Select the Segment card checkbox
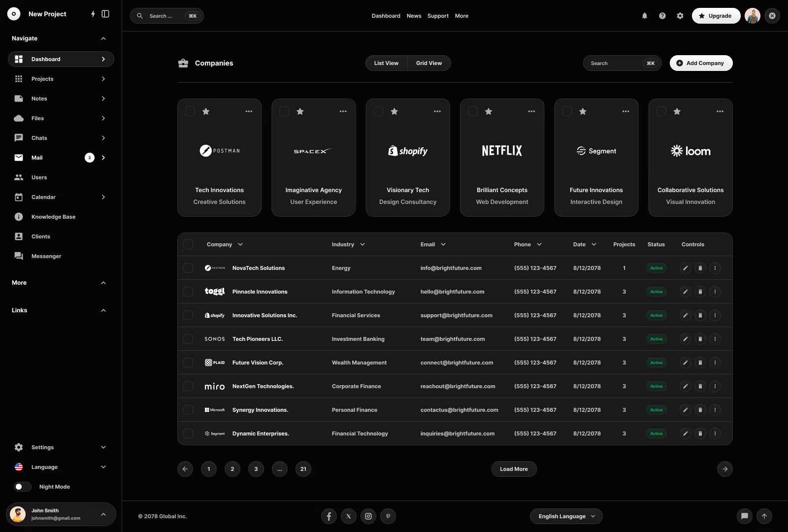 click(567, 111)
